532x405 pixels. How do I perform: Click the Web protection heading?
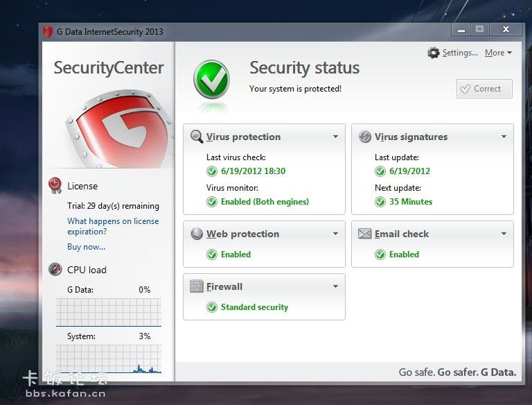(x=242, y=234)
